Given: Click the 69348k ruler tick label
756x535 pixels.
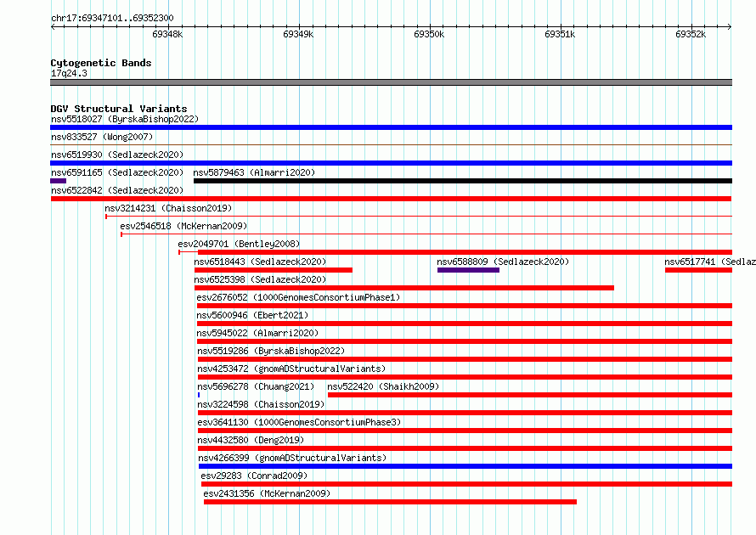Looking at the screenshot, I should pos(167,34).
